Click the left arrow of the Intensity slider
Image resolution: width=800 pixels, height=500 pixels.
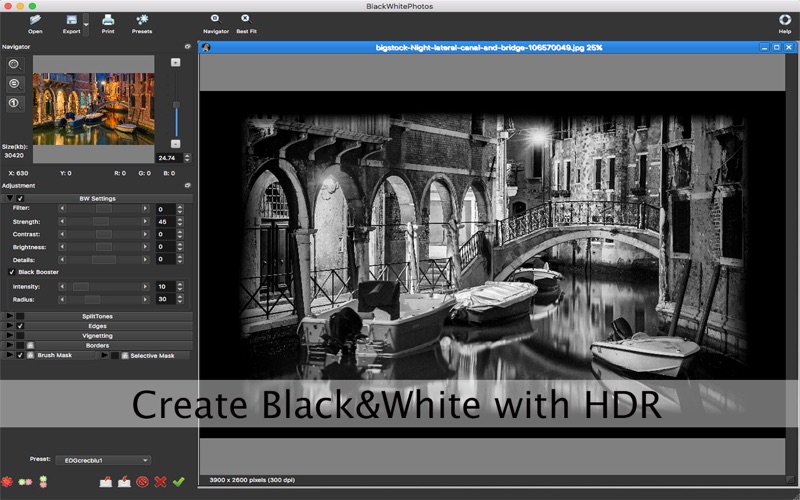point(62,287)
